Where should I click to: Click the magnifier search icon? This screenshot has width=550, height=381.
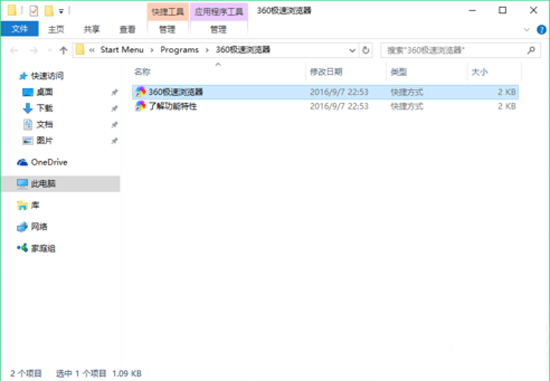click(x=531, y=51)
